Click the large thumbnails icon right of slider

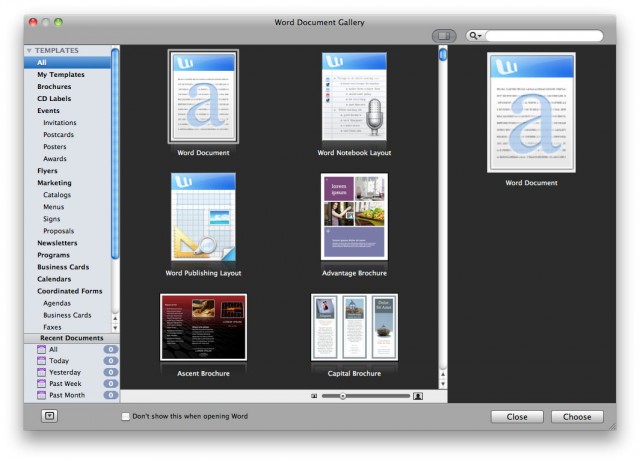[418, 396]
